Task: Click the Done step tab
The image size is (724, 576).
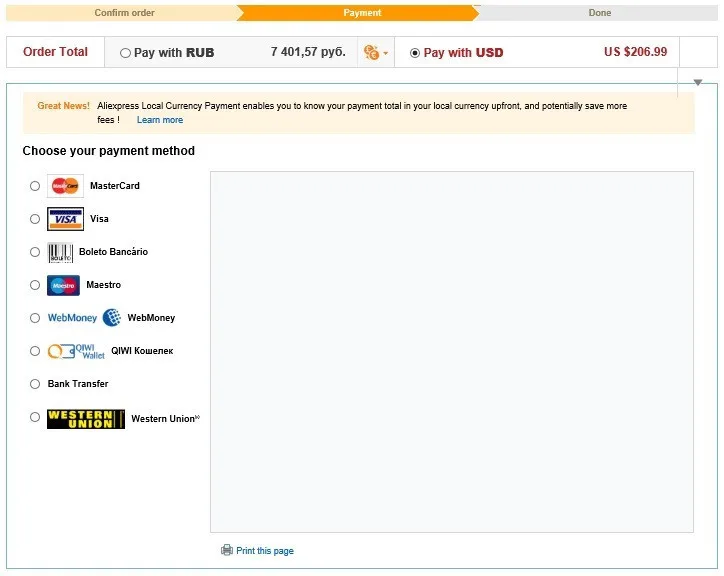Action: pos(599,12)
